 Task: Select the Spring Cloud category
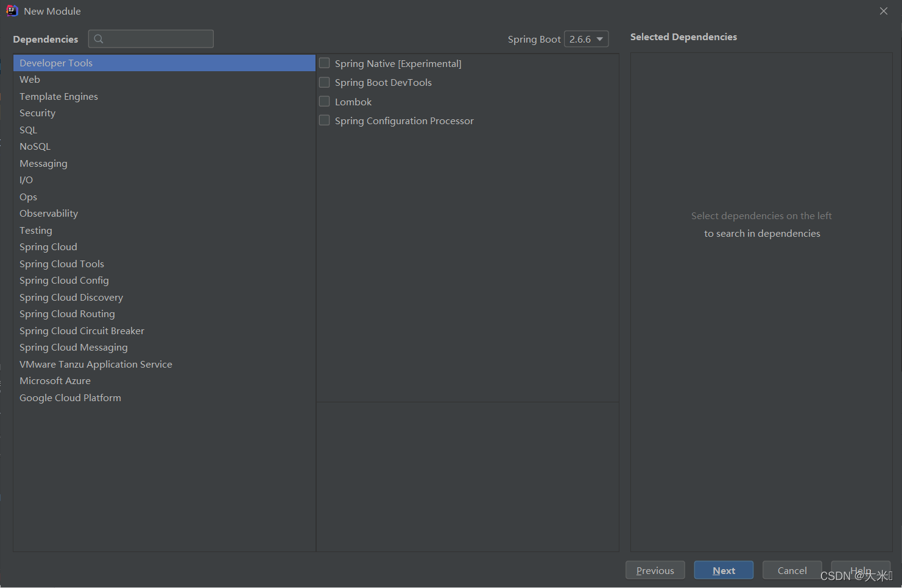tap(164, 247)
